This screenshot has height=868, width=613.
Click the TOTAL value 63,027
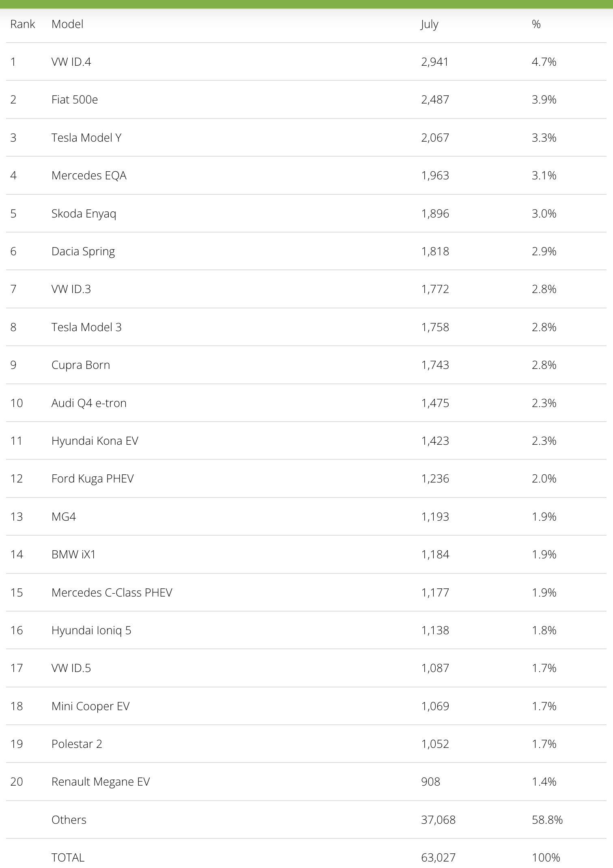click(x=438, y=857)
